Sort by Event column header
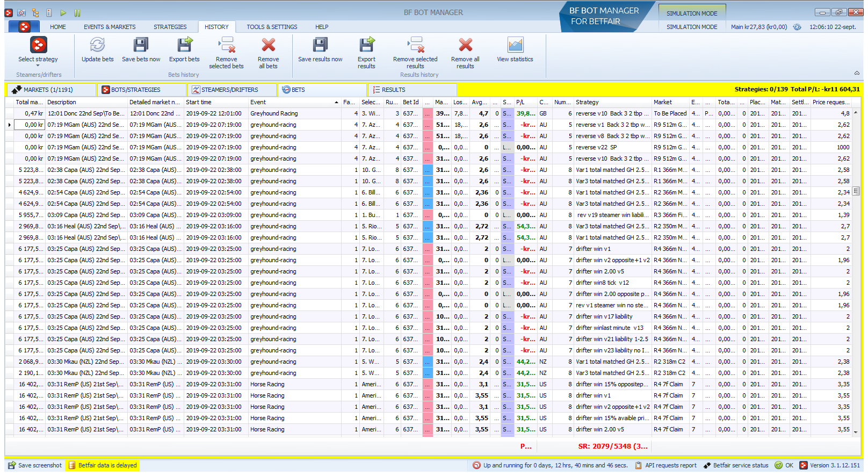 [x=295, y=102]
